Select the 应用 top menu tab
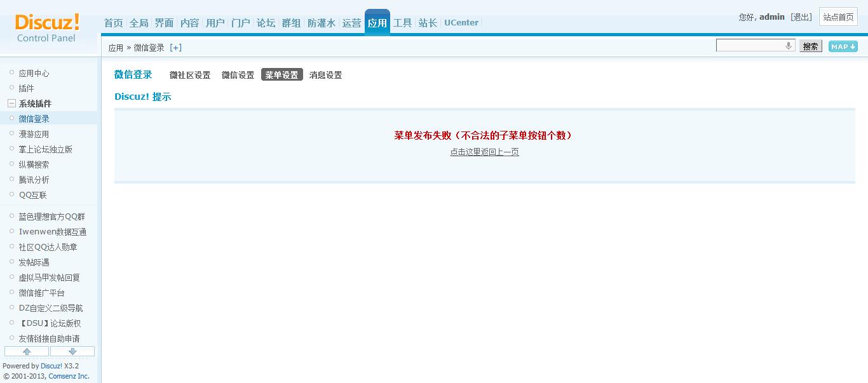Viewport: 868px width, 383px height. [x=377, y=22]
